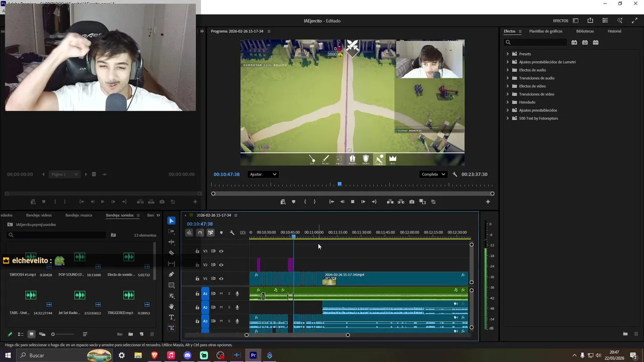This screenshot has width=644, height=362.
Task: Open Completa playback resolution dropdown
Action: pyautogui.click(x=433, y=174)
